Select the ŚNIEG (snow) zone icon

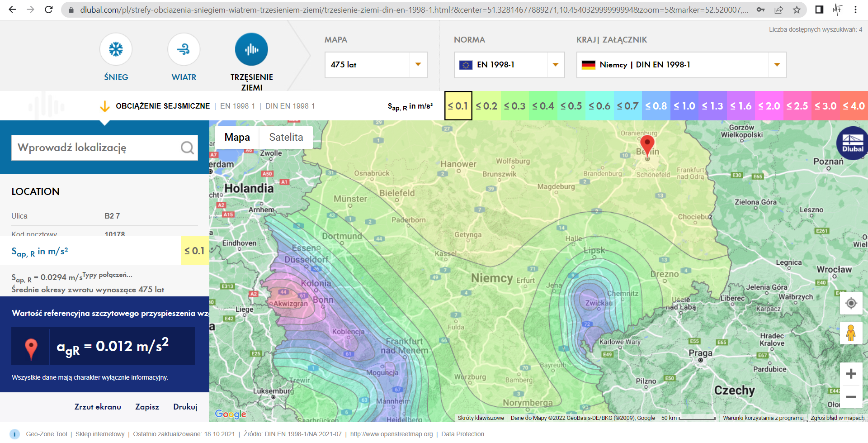tap(116, 49)
